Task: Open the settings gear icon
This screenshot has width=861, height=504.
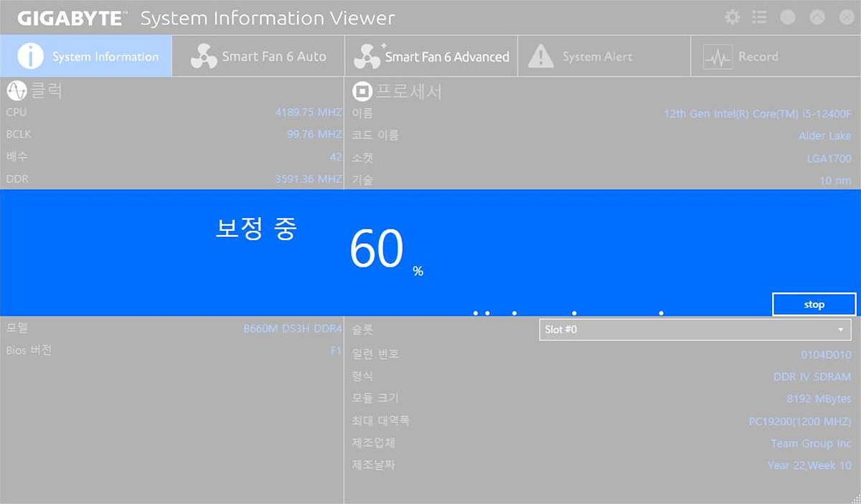Action: click(x=733, y=17)
